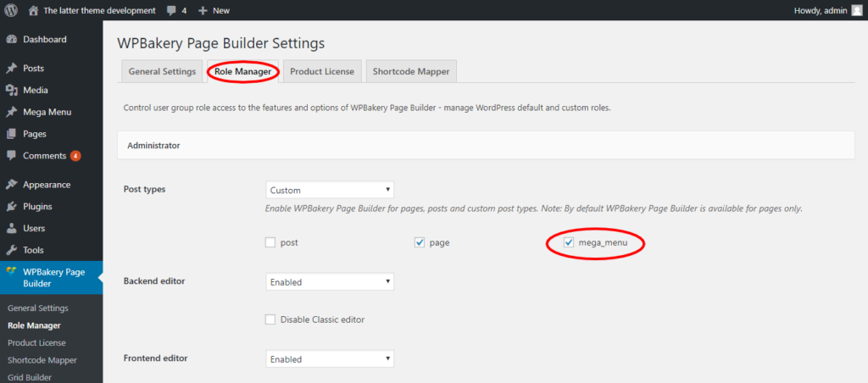Viewport: 868px width, 383px height.
Task: Click the New button in admin bar
Action: pyautogui.click(x=214, y=10)
